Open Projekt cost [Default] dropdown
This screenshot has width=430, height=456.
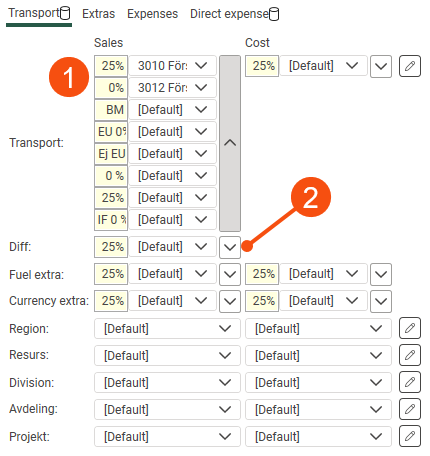click(318, 436)
